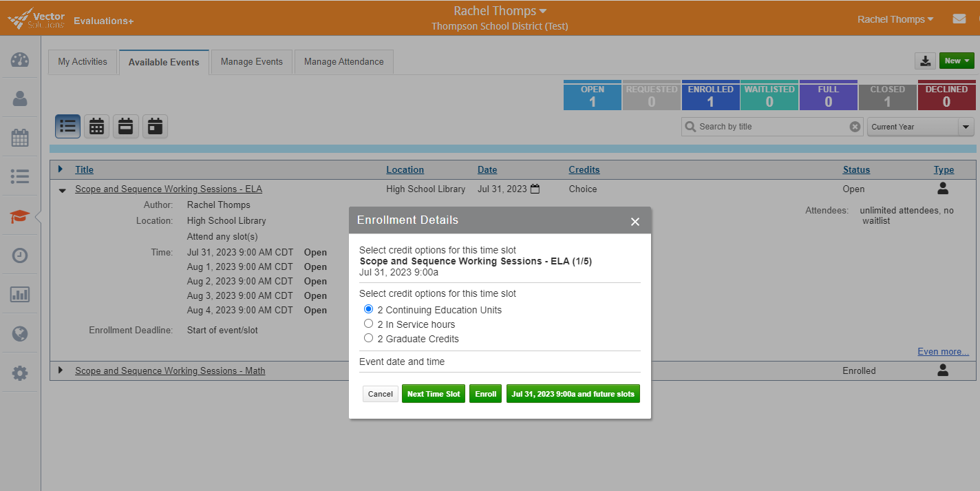Click the Enroll button
Screen dimensions: 980x491
click(485, 393)
